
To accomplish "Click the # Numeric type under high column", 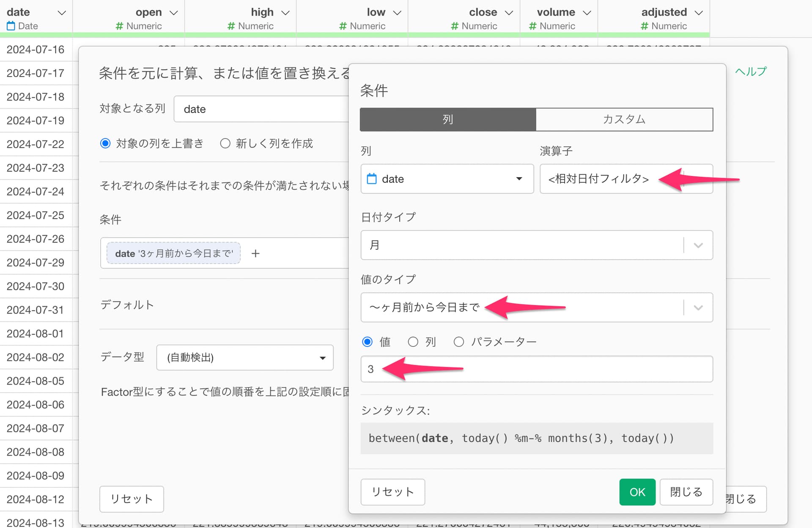I will 250,26.
